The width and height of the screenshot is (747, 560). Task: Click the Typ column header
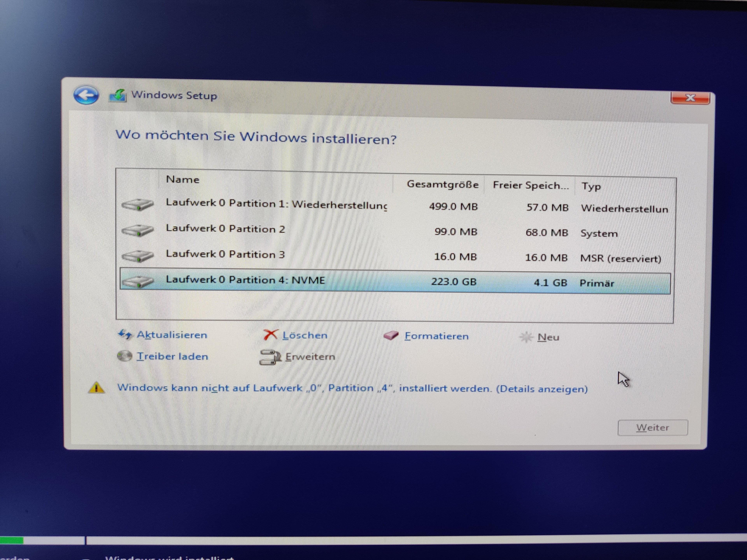point(591,186)
